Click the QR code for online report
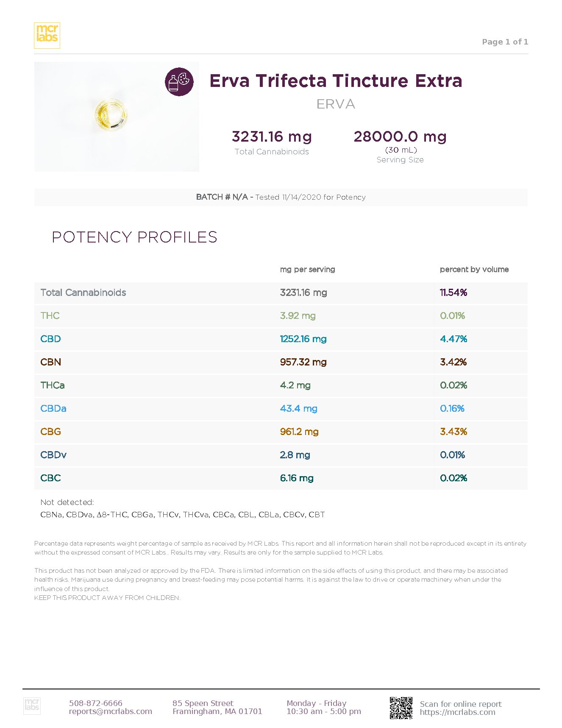This screenshot has height=728, width=562. coord(401,708)
